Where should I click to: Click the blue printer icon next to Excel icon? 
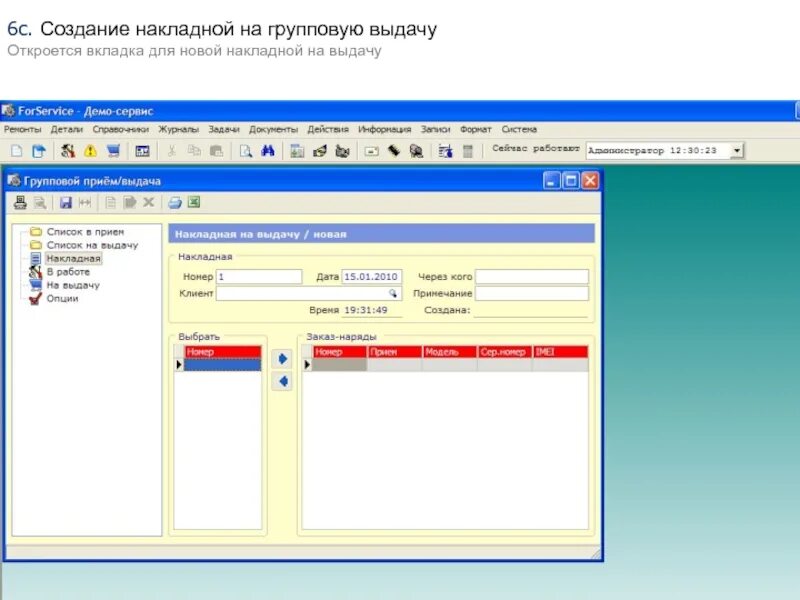click(175, 203)
